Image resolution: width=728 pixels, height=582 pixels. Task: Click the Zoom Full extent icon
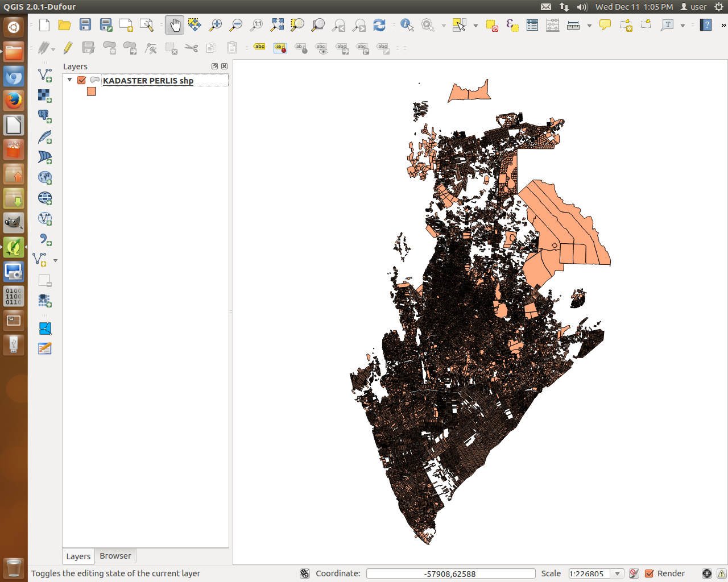[277, 25]
